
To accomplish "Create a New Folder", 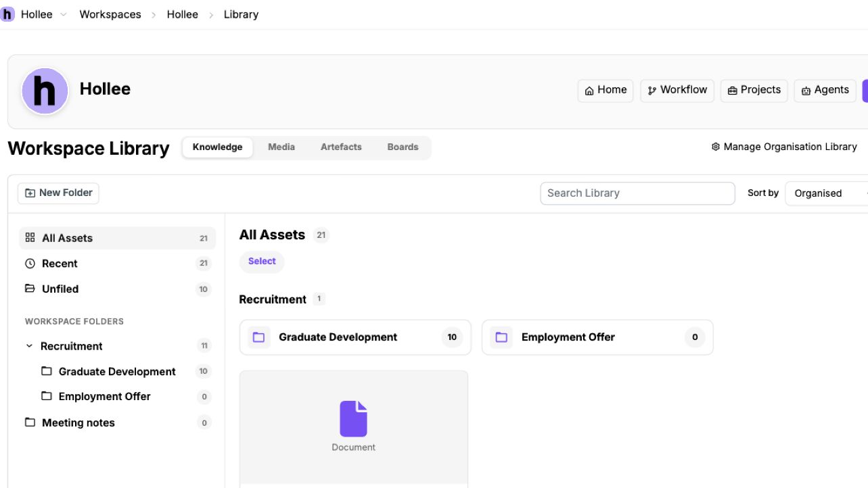I will click(x=58, y=193).
